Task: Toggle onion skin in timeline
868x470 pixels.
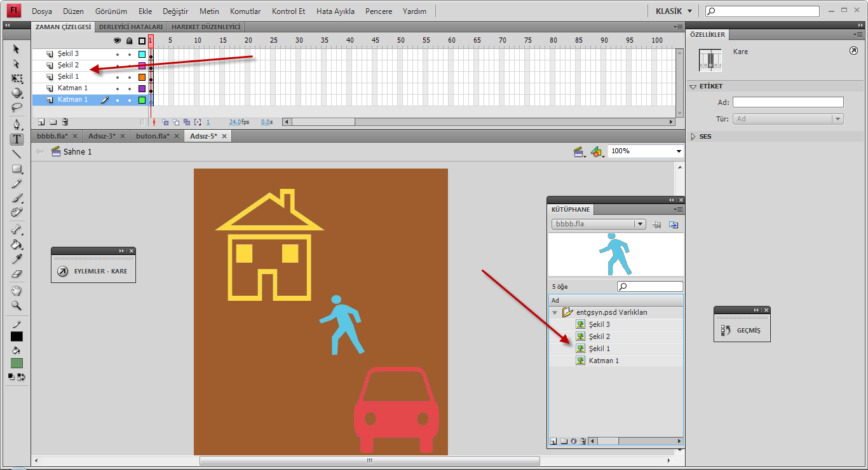Action: click(x=165, y=122)
